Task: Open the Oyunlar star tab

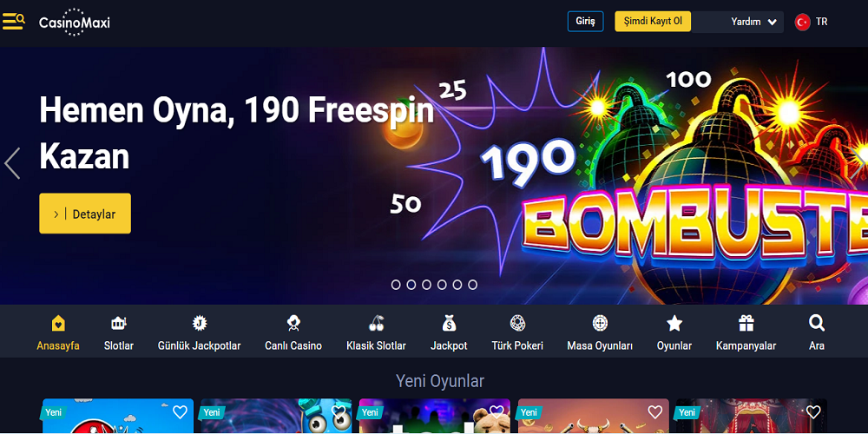Action: point(674,333)
